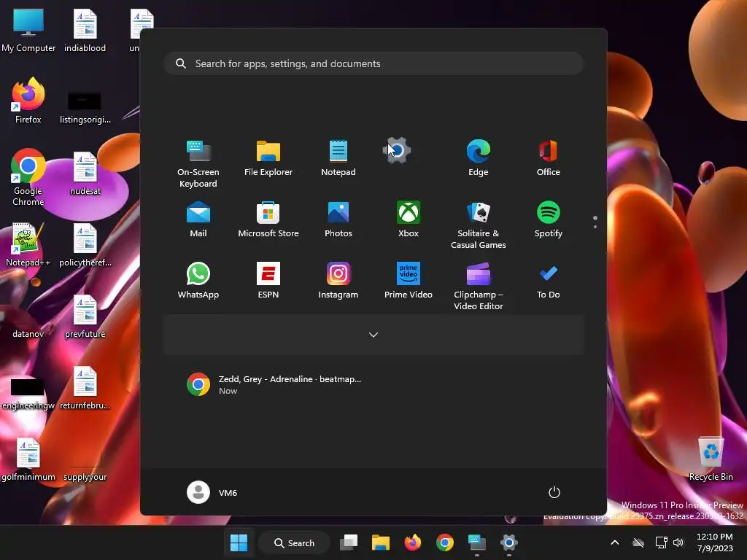747x560 pixels.
Task: Launch File Explorer from pinned apps
Action: coord(268,158)
